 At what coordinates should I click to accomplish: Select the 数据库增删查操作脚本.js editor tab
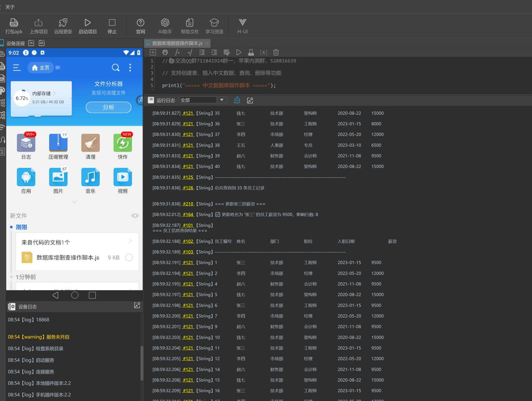tap(177, 43)
